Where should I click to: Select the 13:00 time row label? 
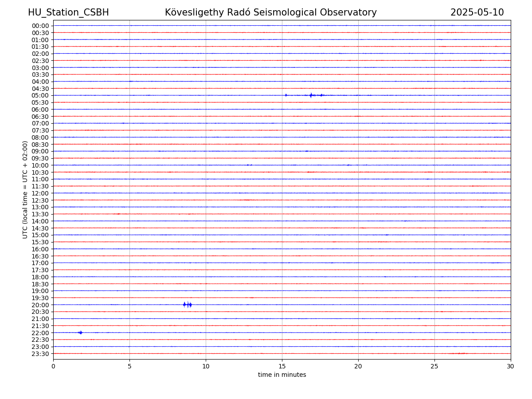(x=40, y=207)
